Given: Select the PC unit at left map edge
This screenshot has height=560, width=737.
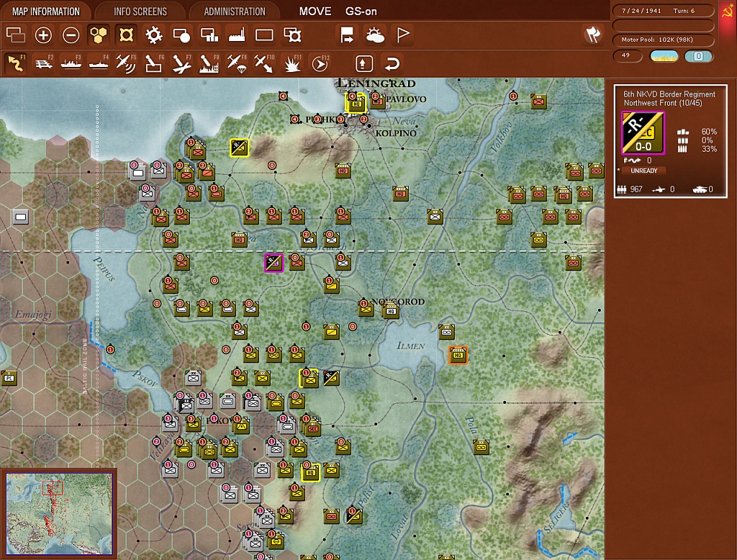Looking at the screenshot, I should pyautogui.click(x=9, y=378).
